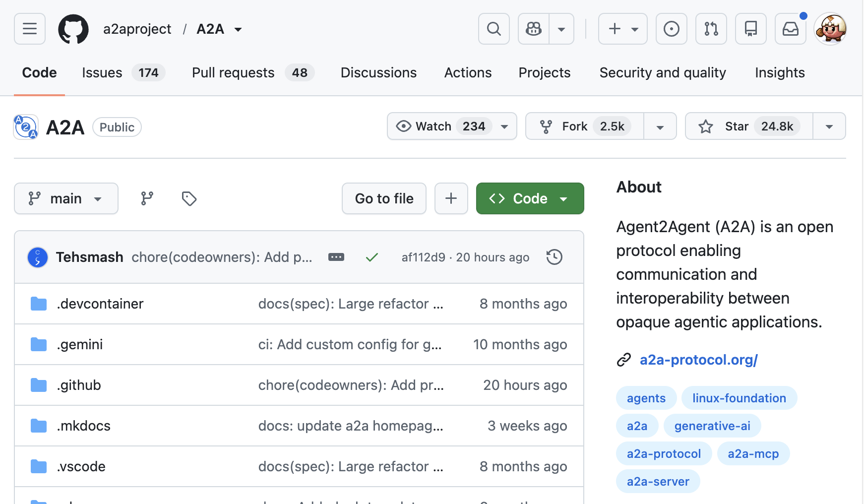Select the a2a-protocol topic tag
The width and height of the screenshot is (864, 504).
click(x=664, y=453)
